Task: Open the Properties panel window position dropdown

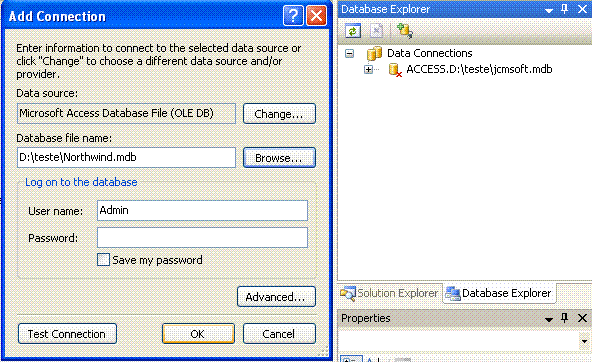Action: coord(549,320)
